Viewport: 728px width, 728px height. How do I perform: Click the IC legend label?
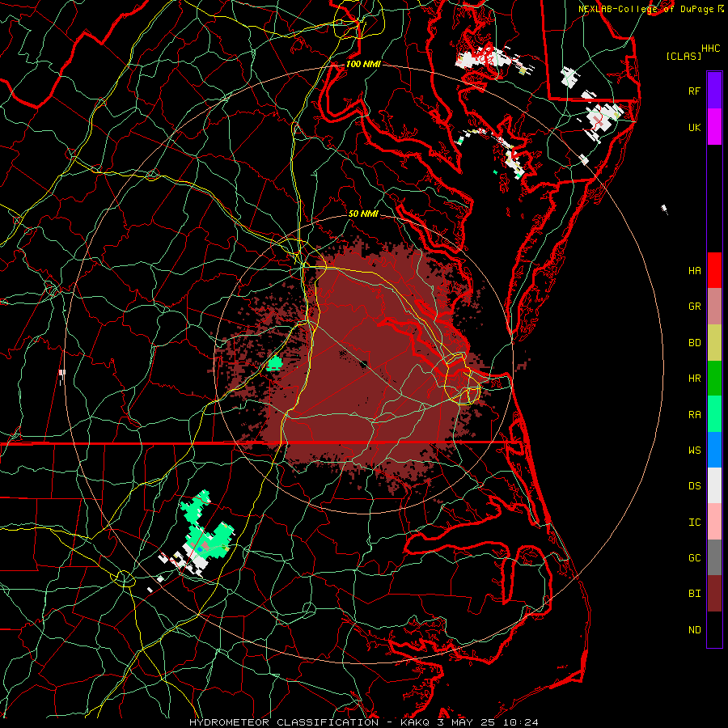pos(694,523)
